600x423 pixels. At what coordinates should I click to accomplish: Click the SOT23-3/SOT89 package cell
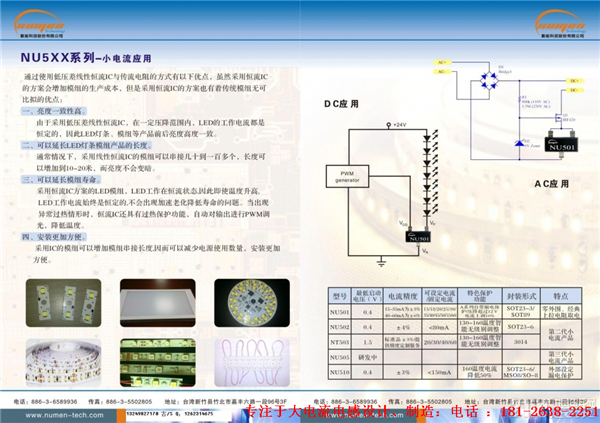click(x=521, y=312)
